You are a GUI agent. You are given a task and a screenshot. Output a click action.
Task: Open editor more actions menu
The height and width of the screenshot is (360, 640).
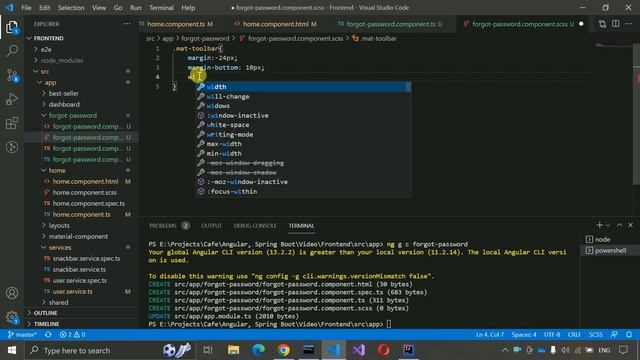pyautogui.click(x=629, y=24)
